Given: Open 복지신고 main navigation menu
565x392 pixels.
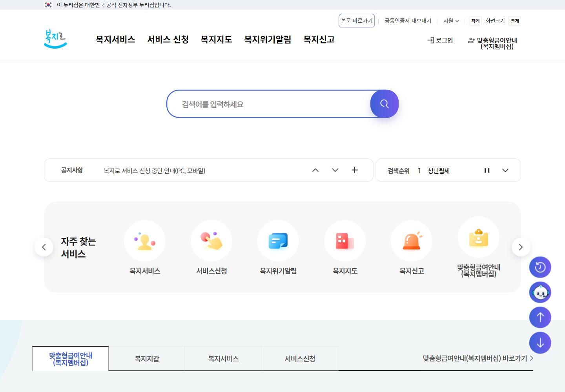Looking at the screenshot, I should pyautogui.click(x=319, y=40).
